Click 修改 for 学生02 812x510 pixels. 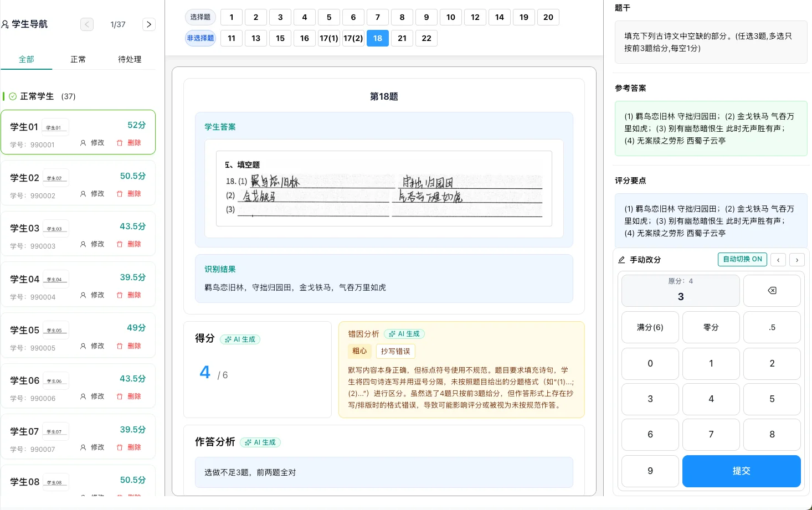click(92, 194)
